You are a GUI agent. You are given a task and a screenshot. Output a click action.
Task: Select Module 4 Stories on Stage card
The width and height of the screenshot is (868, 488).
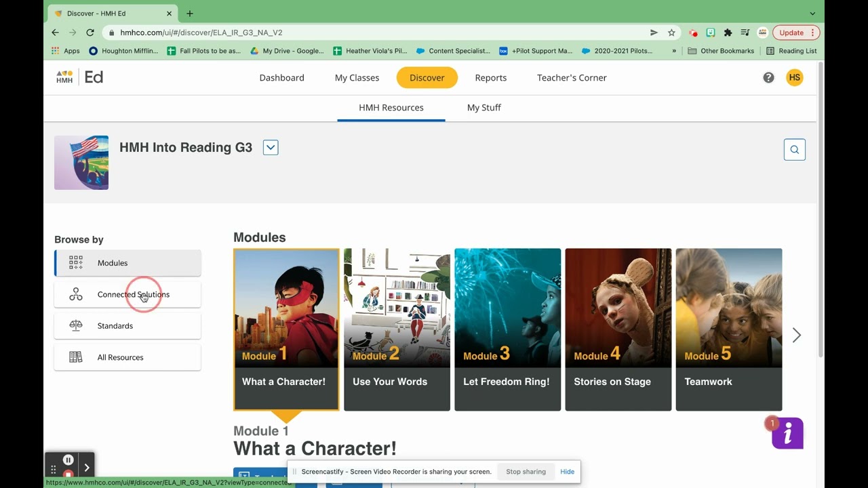618,329
